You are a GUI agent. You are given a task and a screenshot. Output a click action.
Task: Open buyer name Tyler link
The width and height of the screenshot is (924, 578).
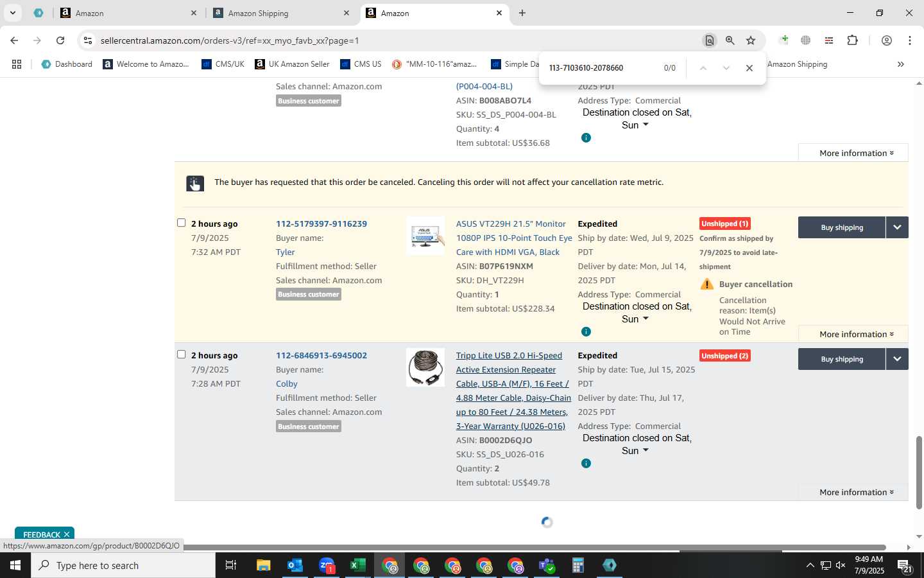pos(286,252)
